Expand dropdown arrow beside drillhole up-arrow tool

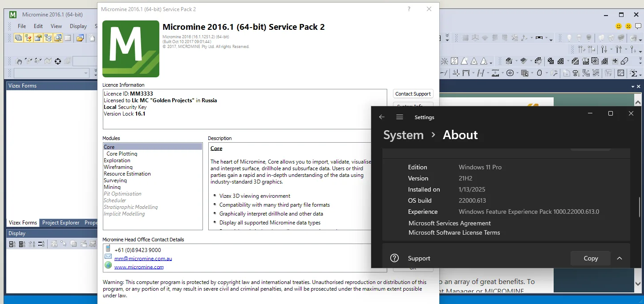[626, 49]
